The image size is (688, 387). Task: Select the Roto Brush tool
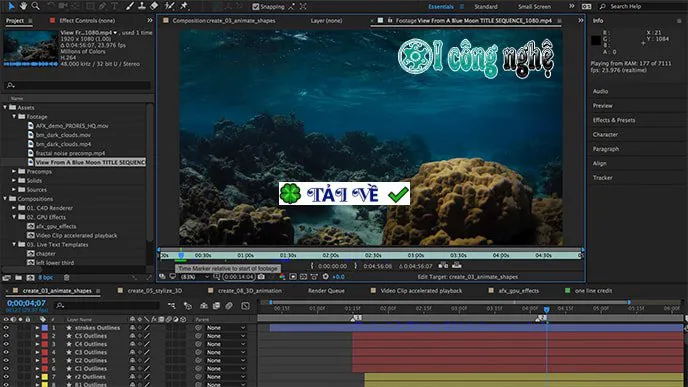(x=170, y=6)
